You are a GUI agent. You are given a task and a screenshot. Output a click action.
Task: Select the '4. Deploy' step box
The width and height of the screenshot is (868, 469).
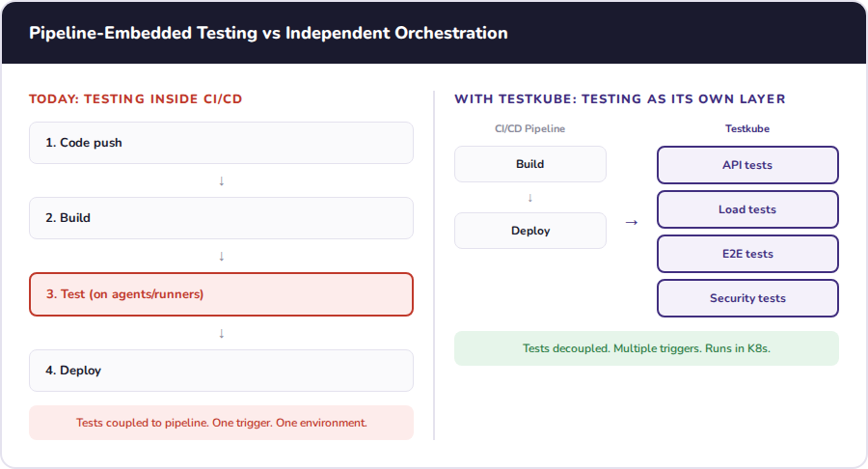click(x=221, y=371)
